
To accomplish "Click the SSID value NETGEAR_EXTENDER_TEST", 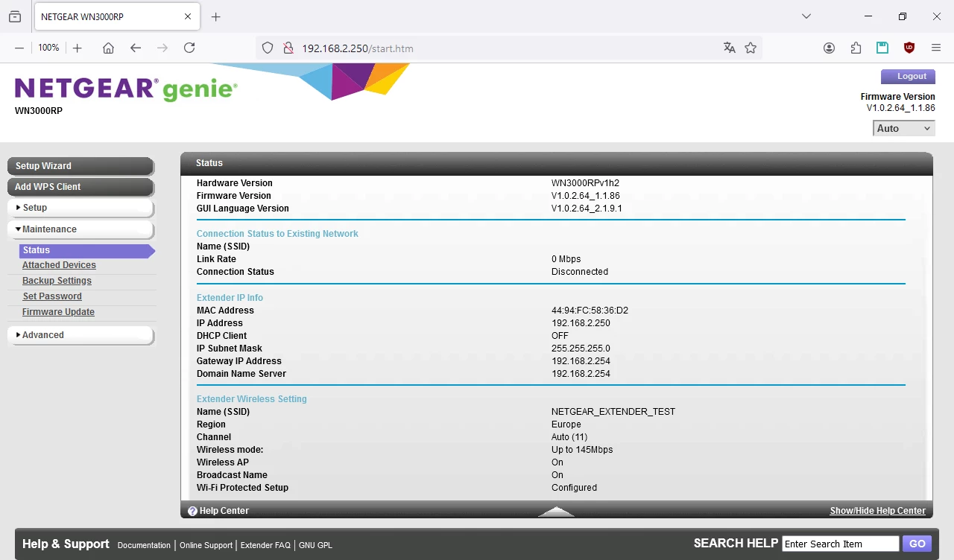I will (x=613, y=412).
